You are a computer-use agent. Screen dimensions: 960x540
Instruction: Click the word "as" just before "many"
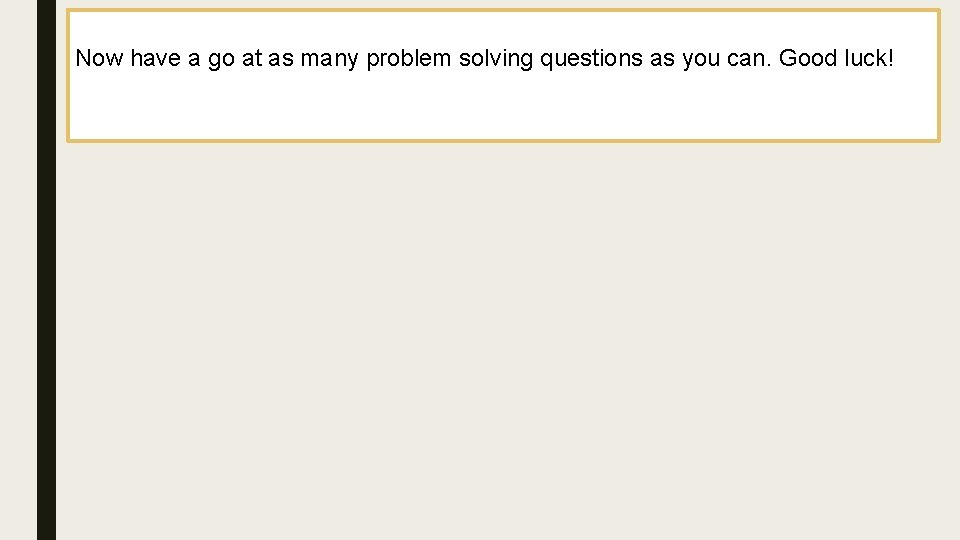[281, 59]
